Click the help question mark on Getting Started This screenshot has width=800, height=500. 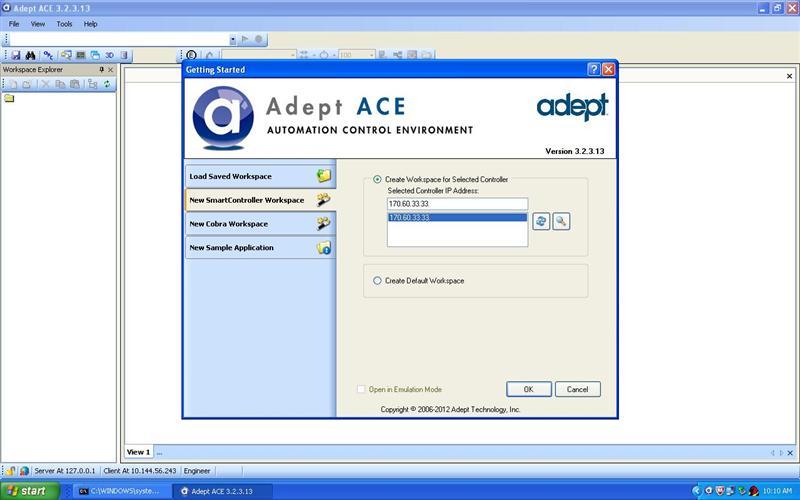coord(594,69)
